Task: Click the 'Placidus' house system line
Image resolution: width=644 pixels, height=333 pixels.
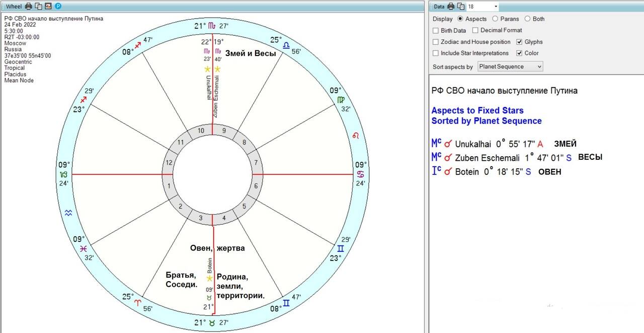Action: 15,75
